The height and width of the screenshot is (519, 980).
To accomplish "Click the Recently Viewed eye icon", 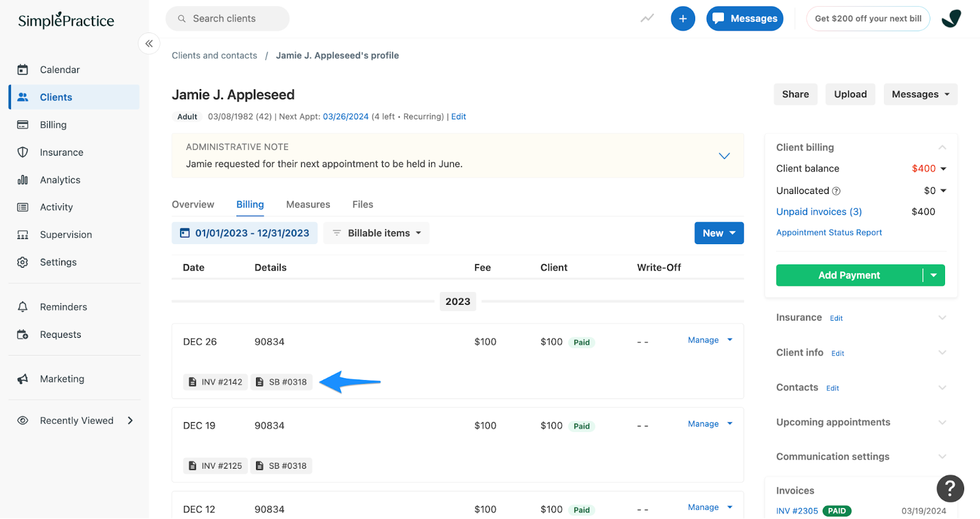I will click(x=23, y=420).
